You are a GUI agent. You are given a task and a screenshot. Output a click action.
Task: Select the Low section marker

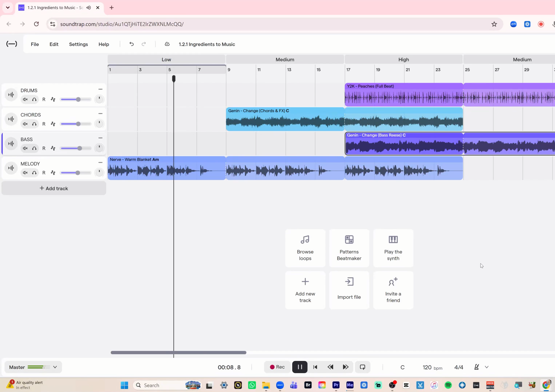pyautogui.click(x=166, y=59)
